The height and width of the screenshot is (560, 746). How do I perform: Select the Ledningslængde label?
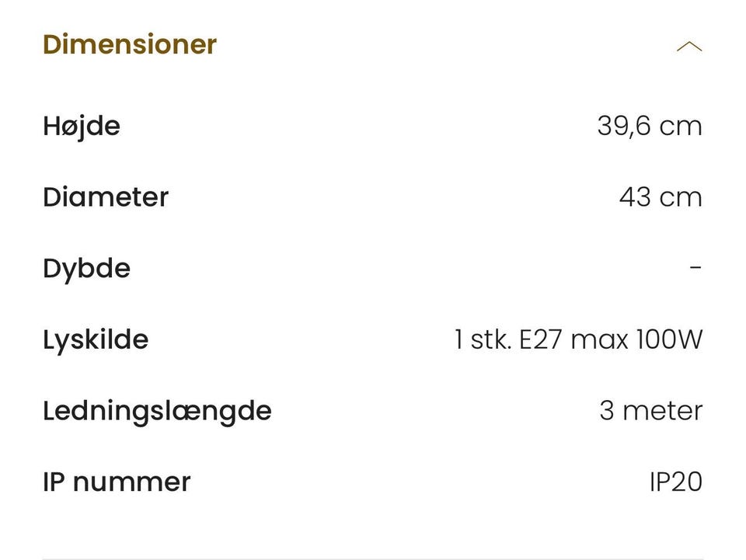[x=157, y=411]
